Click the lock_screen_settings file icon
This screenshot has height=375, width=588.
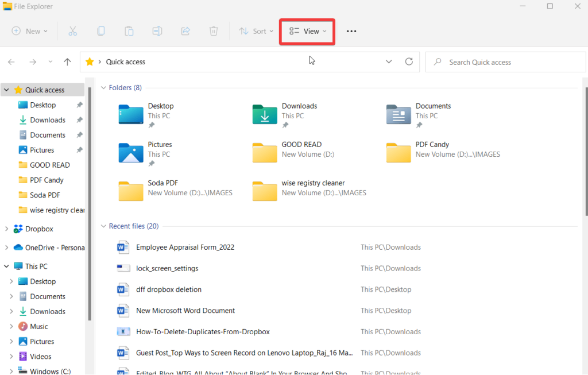coord(123,269)
